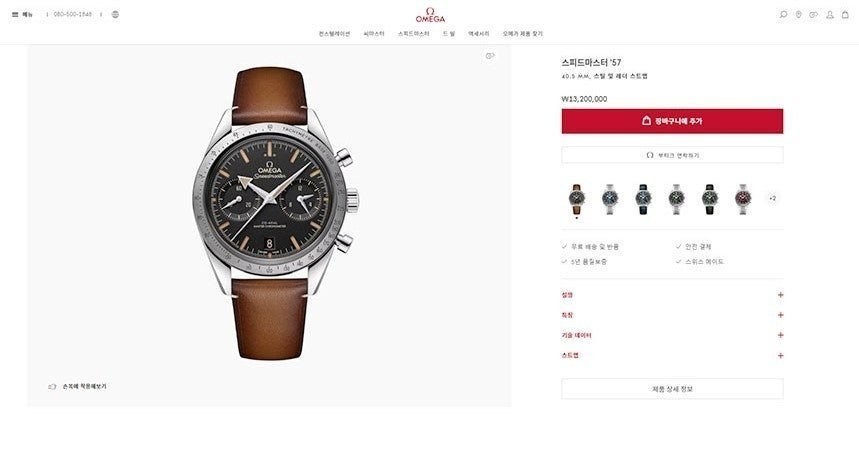This screenshot has width=859, height=463.
Task: Open the search magnifier icon
Action: 783,15
